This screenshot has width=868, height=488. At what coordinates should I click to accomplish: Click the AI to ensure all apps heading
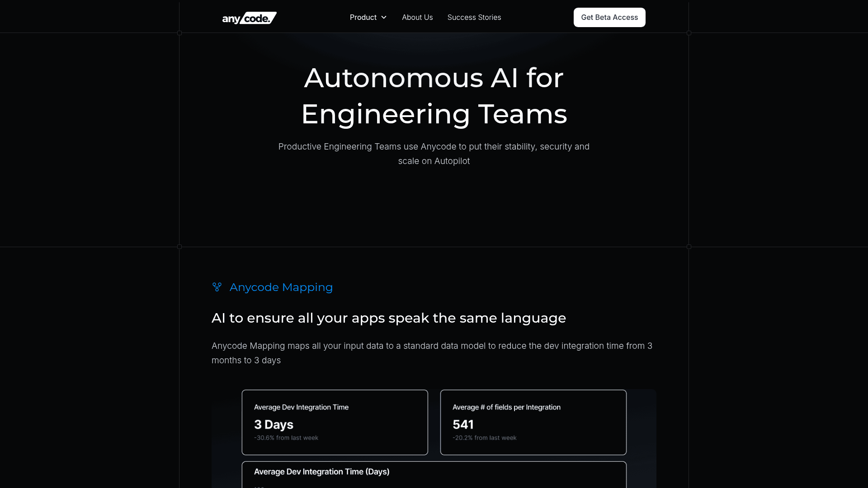389,318
